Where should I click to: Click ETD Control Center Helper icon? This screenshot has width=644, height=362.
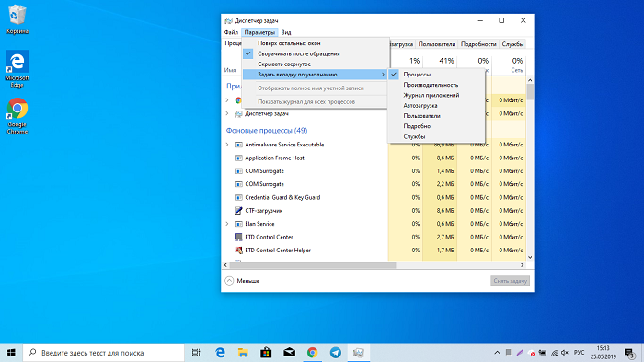point(238,251)
